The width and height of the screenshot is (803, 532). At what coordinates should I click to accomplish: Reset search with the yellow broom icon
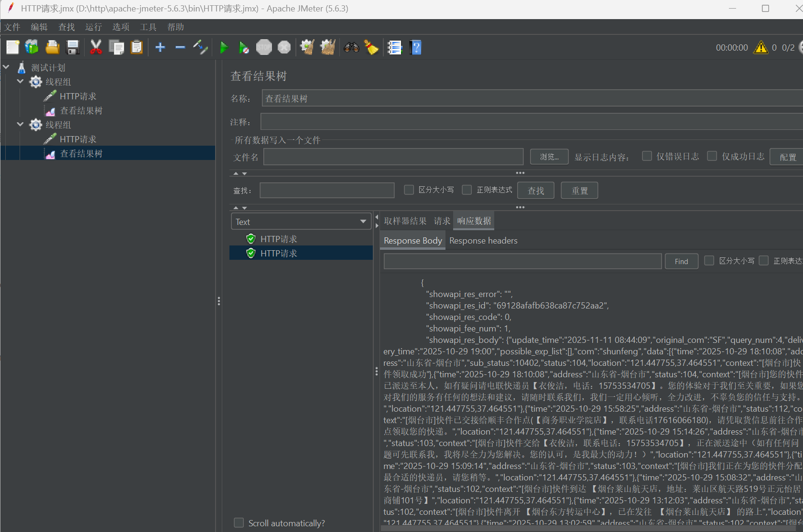tap(371, 47)
